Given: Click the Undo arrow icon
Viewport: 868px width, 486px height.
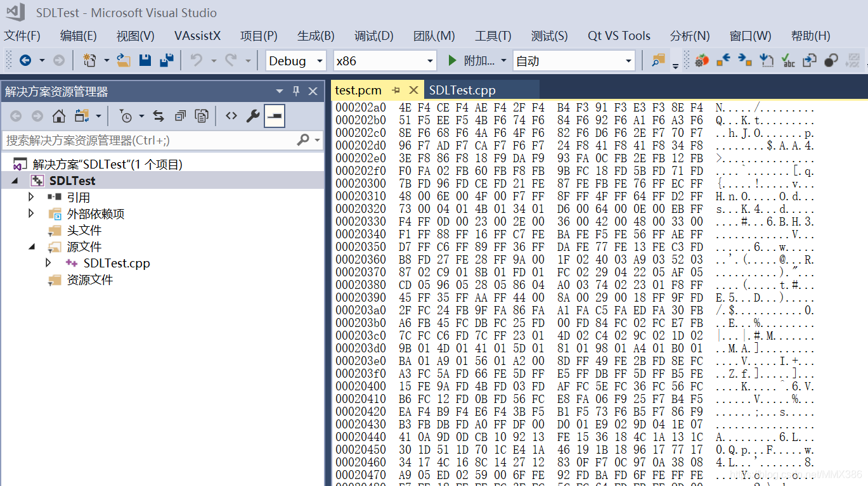Looking at the screenshot, I should [197, 60].
